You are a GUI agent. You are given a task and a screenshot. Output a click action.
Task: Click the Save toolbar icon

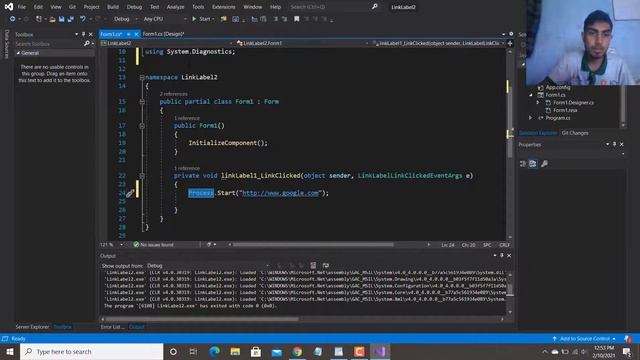61,19
